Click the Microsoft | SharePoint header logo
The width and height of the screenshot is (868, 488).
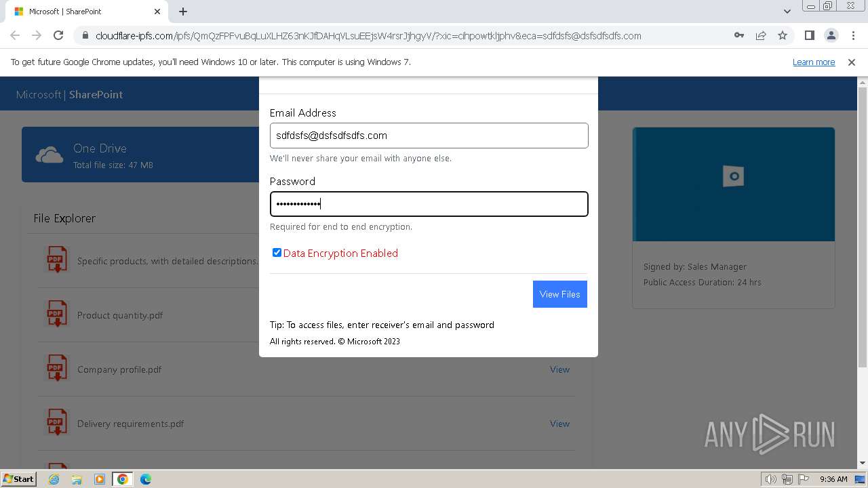tap(69, 95)
